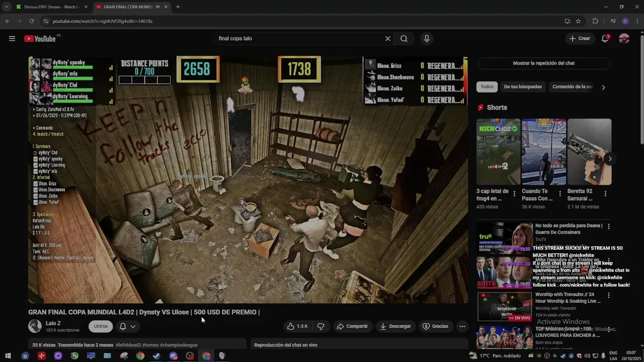Click the browser address bar URL

click(x=103, y=21)
